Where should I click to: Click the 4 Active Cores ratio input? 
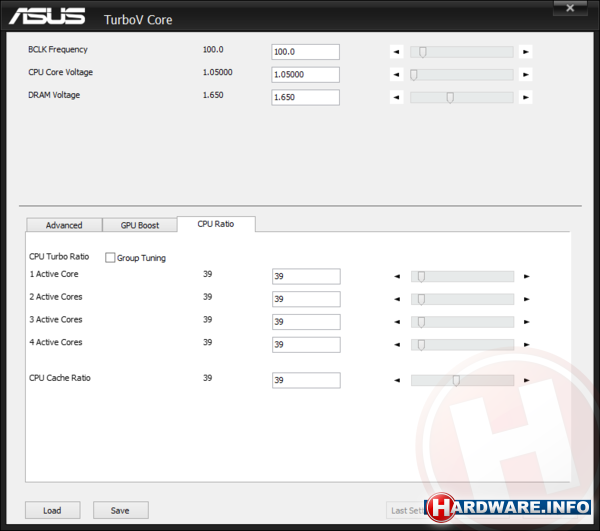coord(306,345)
